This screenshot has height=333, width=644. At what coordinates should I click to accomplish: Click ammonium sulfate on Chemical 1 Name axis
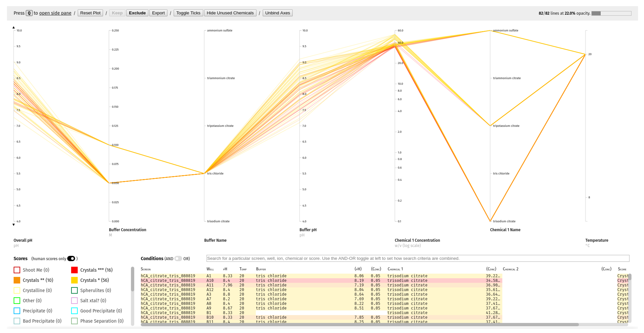(506, 31)
